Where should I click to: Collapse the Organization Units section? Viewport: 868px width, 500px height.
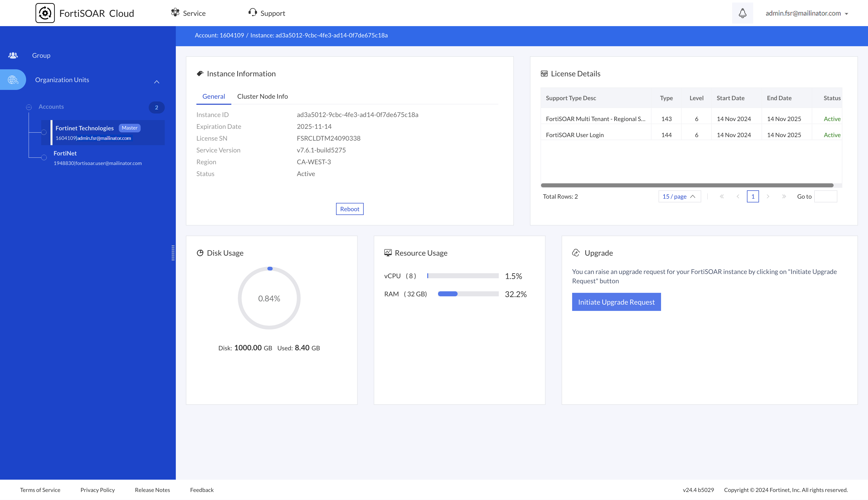pos(156,82)
